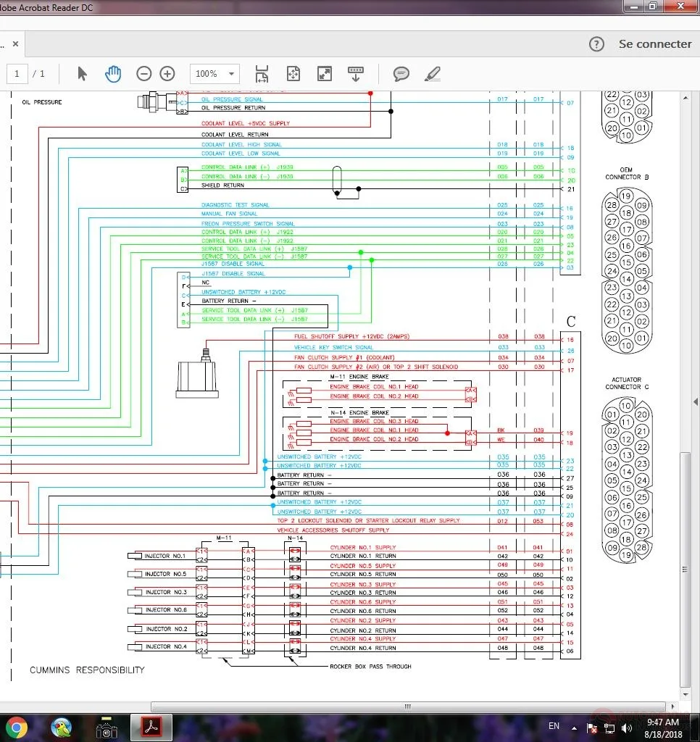Open the Help question mark icon
The height and width of the screenshot is (742, 700).
[x=596, y=44]
